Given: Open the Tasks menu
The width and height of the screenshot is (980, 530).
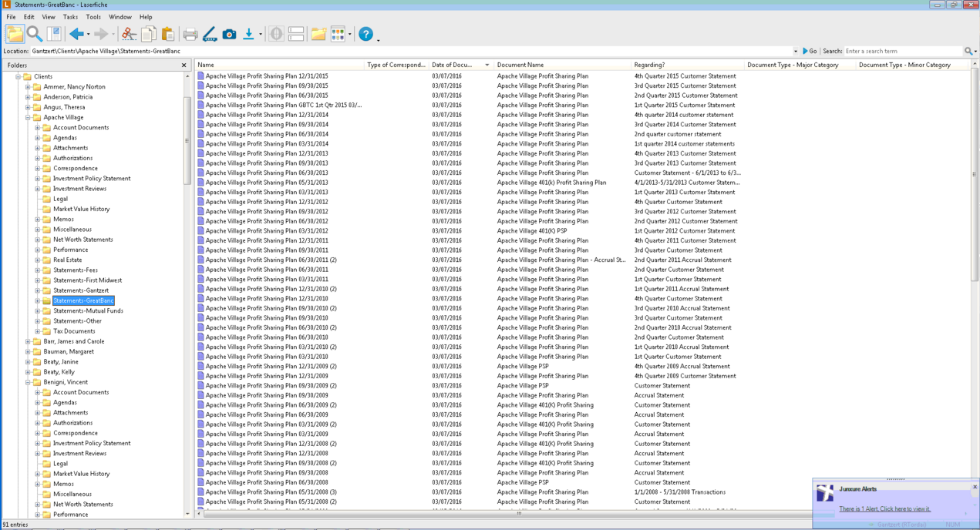Looking at the screenshot, I should click(70, 17).
